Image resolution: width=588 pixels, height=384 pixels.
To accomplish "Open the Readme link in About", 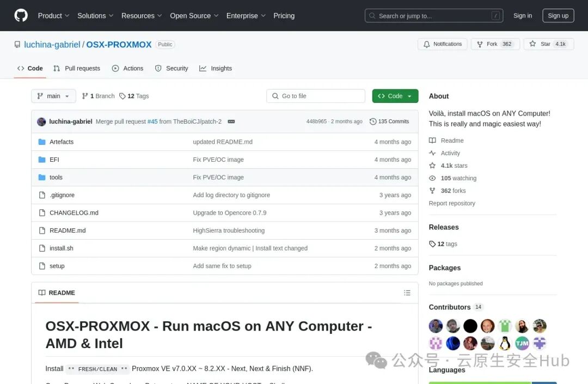I will [446, 141].
